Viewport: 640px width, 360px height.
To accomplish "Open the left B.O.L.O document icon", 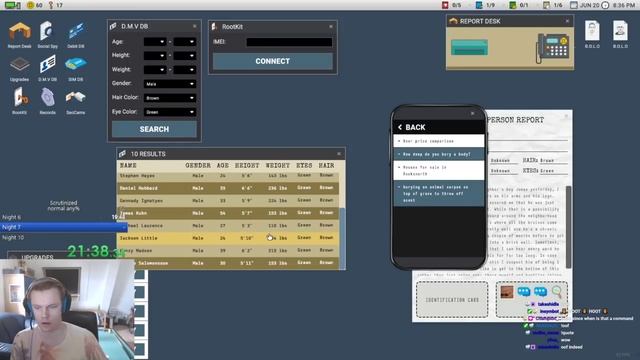I will [x=592, y=34].
